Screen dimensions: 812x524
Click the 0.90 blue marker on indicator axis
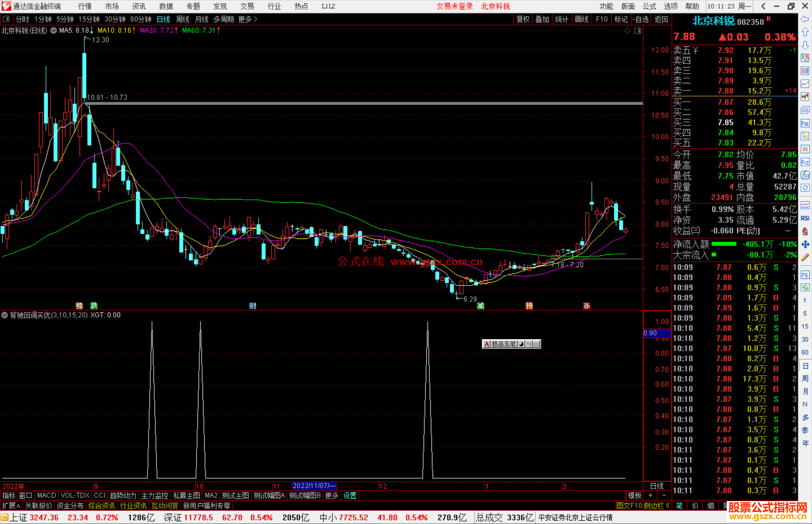pos(657,333)
